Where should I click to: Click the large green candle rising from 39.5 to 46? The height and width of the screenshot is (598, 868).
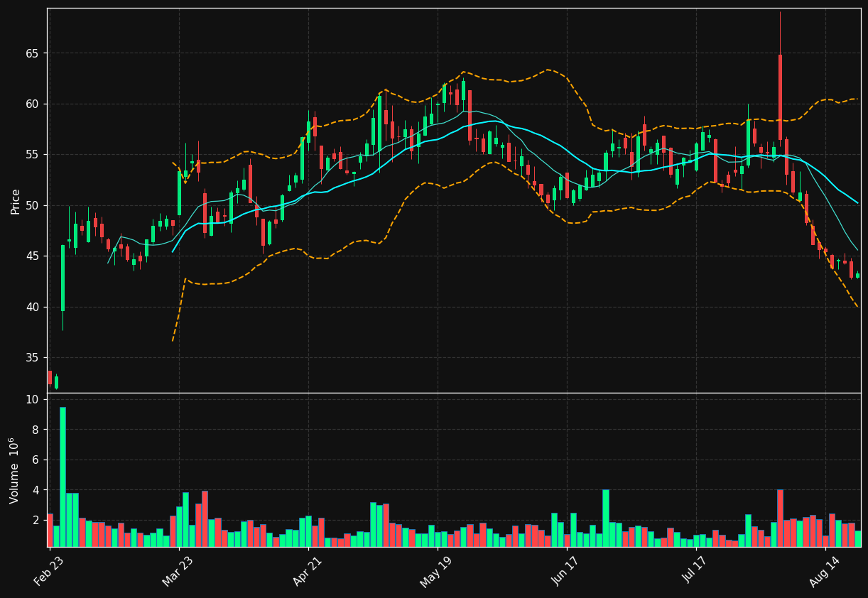pyautogui.click(x=63, y=278)
